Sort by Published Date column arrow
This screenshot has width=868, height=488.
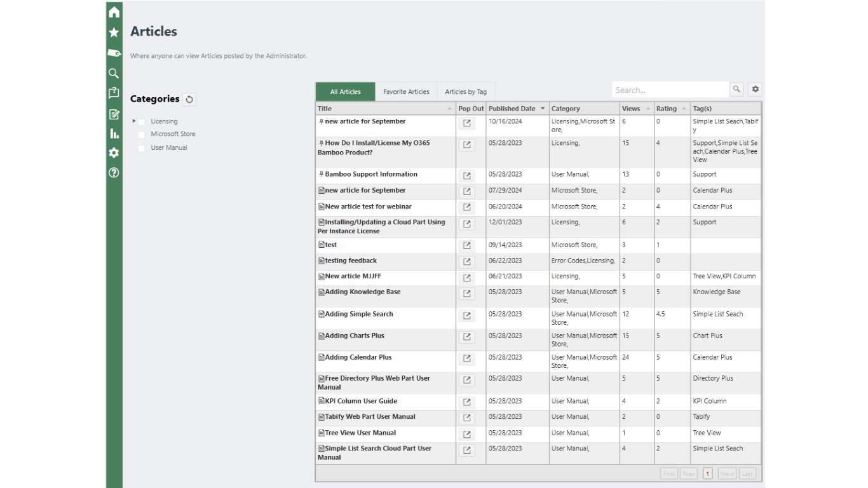pos(543,109)
